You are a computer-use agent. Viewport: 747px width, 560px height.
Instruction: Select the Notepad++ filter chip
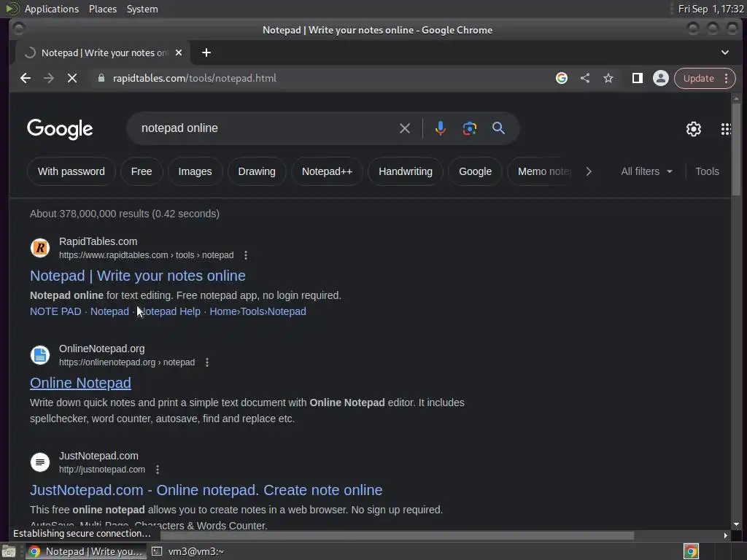(328, 171)
